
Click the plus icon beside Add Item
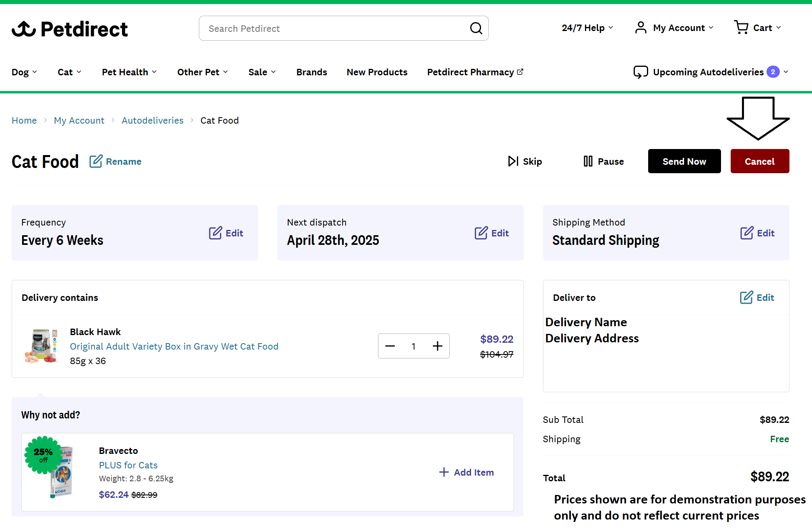[444, 472]
